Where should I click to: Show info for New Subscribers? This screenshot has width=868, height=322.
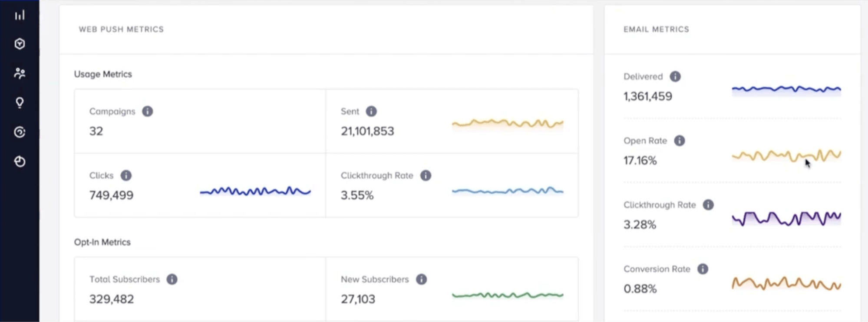point(421,279)
